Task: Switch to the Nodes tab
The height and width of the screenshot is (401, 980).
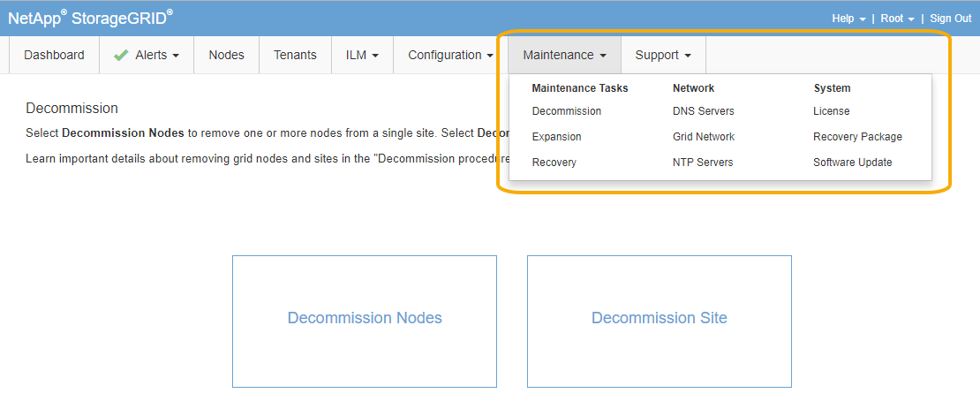Action: pos(226,55)
